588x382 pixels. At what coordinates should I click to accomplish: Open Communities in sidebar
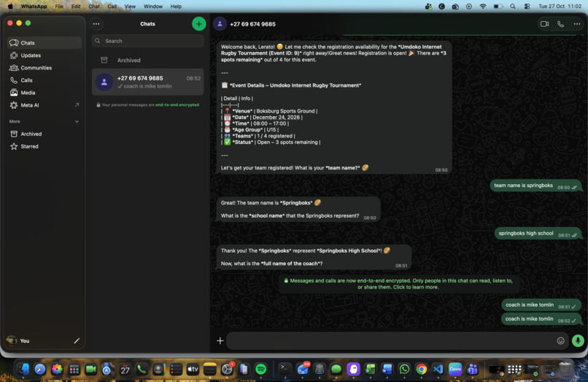(x=45, y=68)
